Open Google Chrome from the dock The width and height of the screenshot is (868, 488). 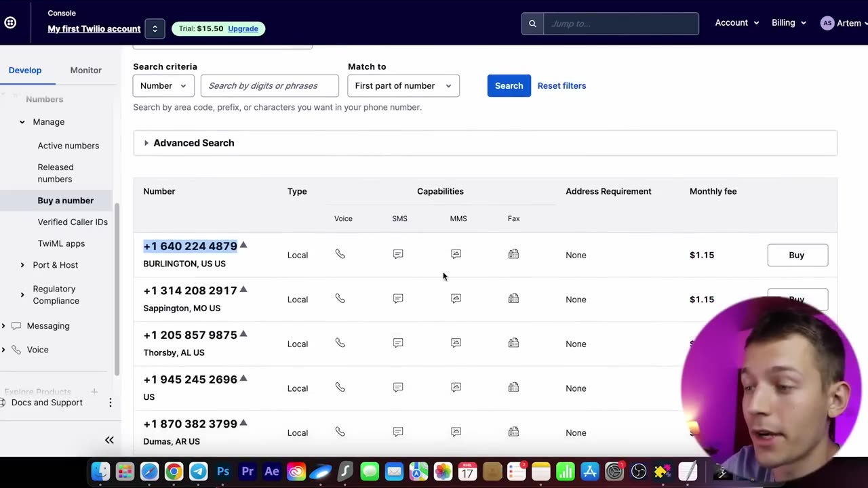tap(174, 471)
